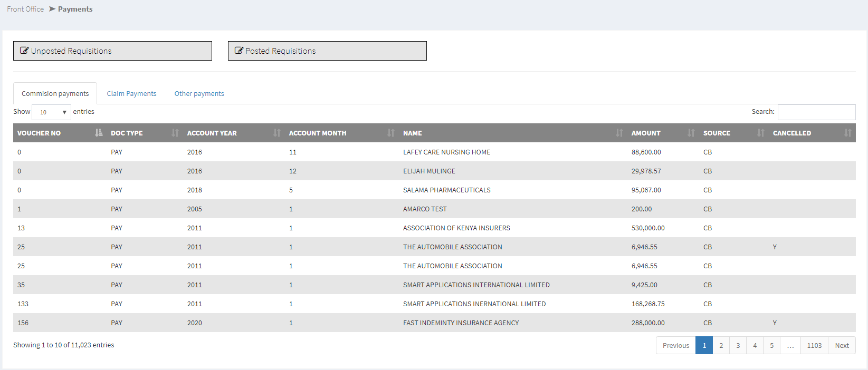Sort by Amount column arrows
Viewport: 868px width, 370px height.
(691, 133)
